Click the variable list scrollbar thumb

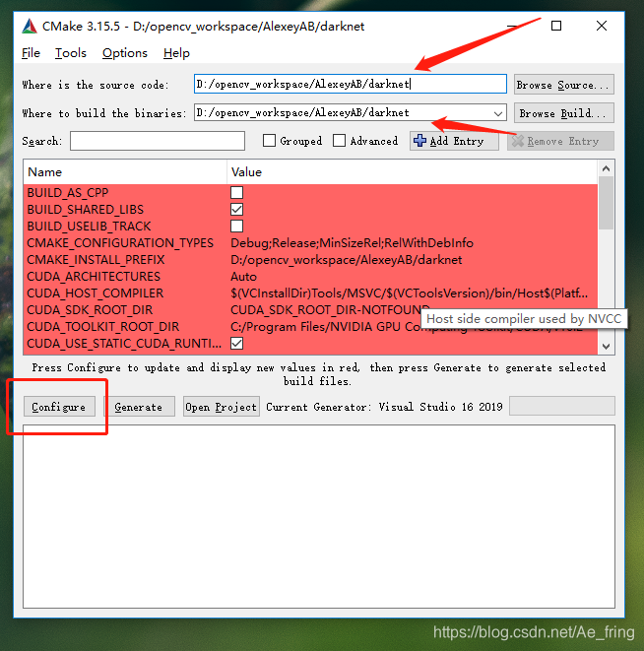click(x=606, y=203)
